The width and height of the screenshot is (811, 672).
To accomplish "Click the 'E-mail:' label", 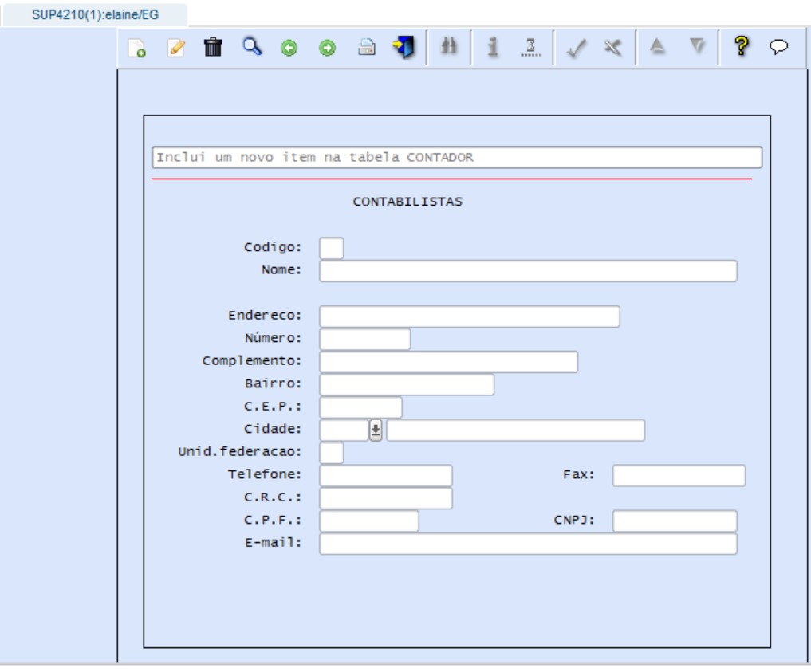I will click(x=273, y=543).
